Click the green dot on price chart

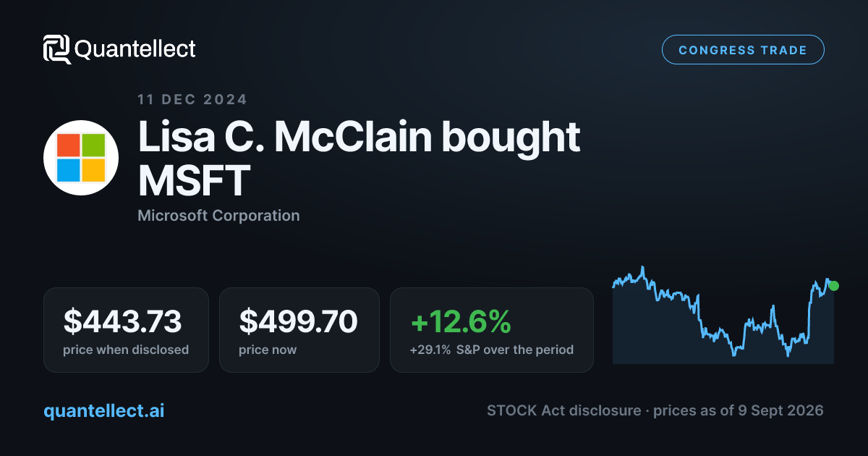point(833,286)
